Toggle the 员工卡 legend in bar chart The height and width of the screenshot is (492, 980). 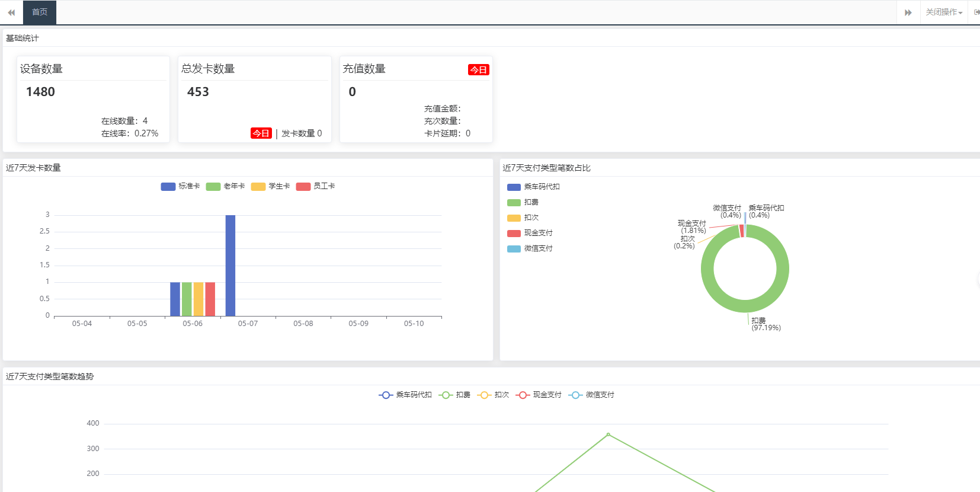(315, 186)
